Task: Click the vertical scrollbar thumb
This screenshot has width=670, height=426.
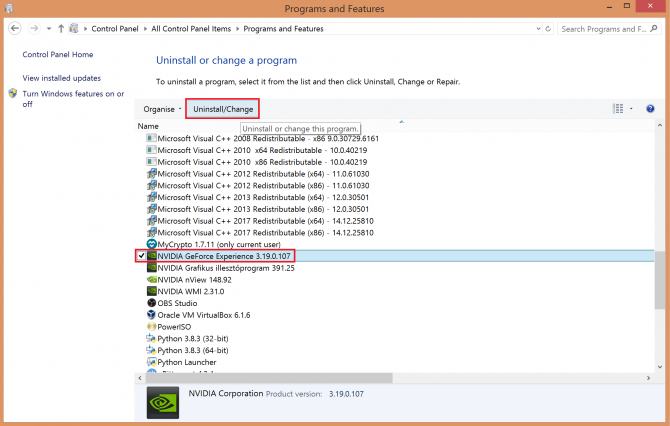Action: pyautogui.click(x=660, y=280)
